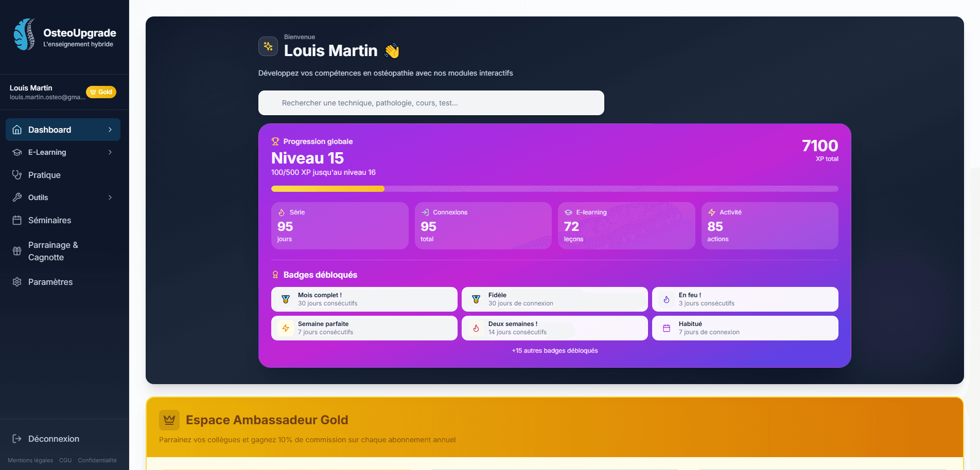Image resolution: width=980 pixels, height=470 pixels.
Task: Open the Séminaires menu item
Action: click(x=49, y=220)
